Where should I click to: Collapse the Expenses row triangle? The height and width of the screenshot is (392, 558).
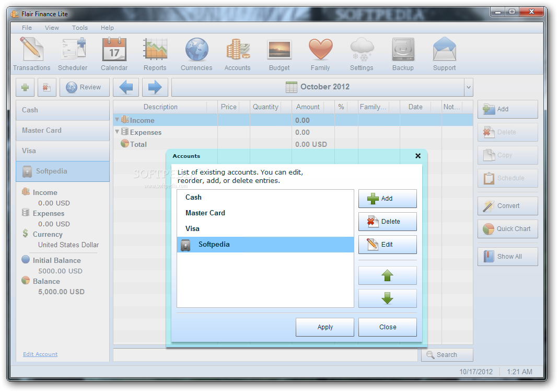[117, 131]
